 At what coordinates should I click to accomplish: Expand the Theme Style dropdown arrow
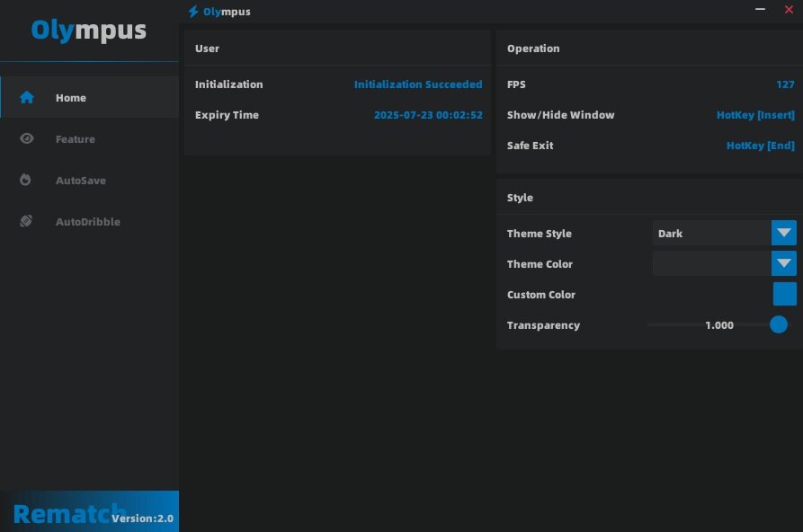(x=783, y=233)
